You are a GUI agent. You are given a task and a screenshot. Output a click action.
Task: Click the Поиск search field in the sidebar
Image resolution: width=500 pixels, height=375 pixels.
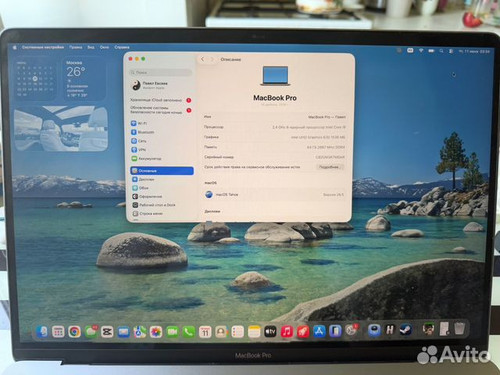161,72
